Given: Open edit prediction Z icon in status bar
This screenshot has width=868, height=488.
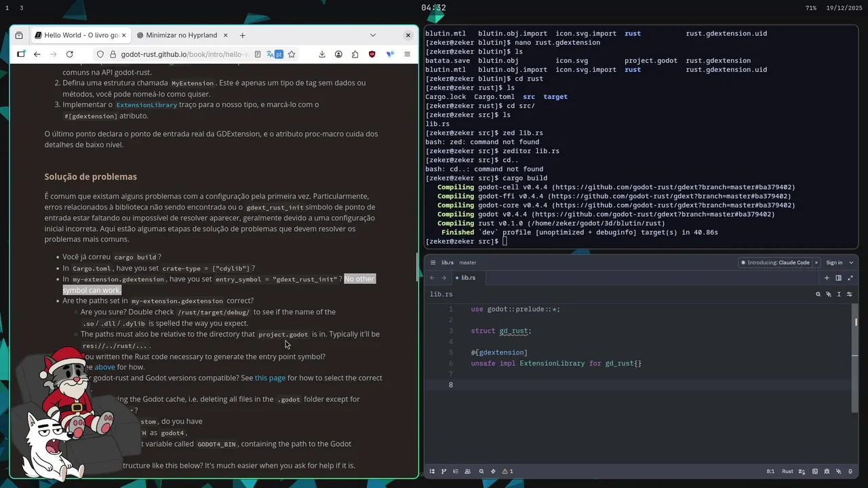Looking at the screenshot, I should point(802,471).
